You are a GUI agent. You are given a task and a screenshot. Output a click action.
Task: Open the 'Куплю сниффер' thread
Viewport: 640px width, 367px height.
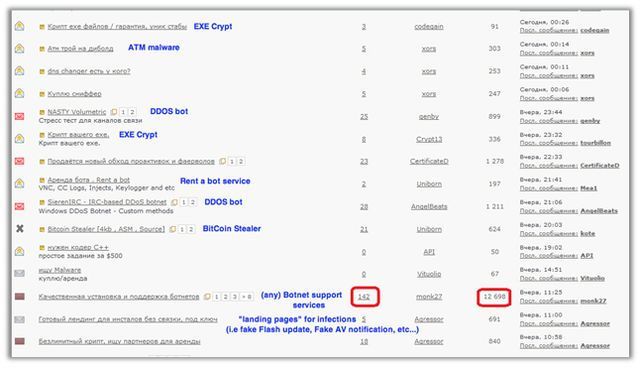pos(74,93)
